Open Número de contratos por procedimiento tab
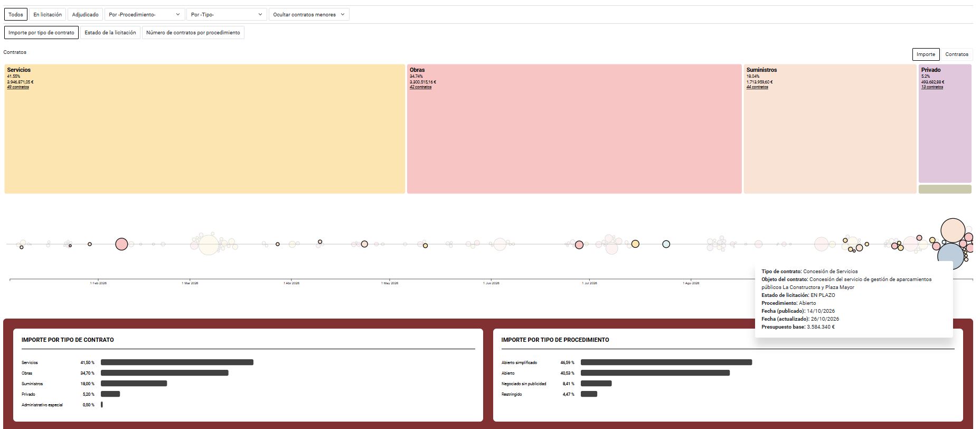 click(x=193, y=32)
